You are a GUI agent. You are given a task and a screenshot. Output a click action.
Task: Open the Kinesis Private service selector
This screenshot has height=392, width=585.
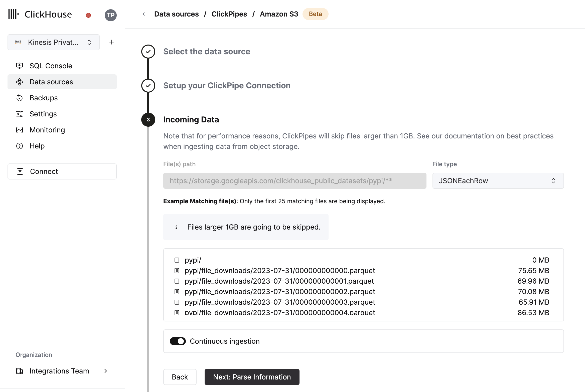point(54,42)
